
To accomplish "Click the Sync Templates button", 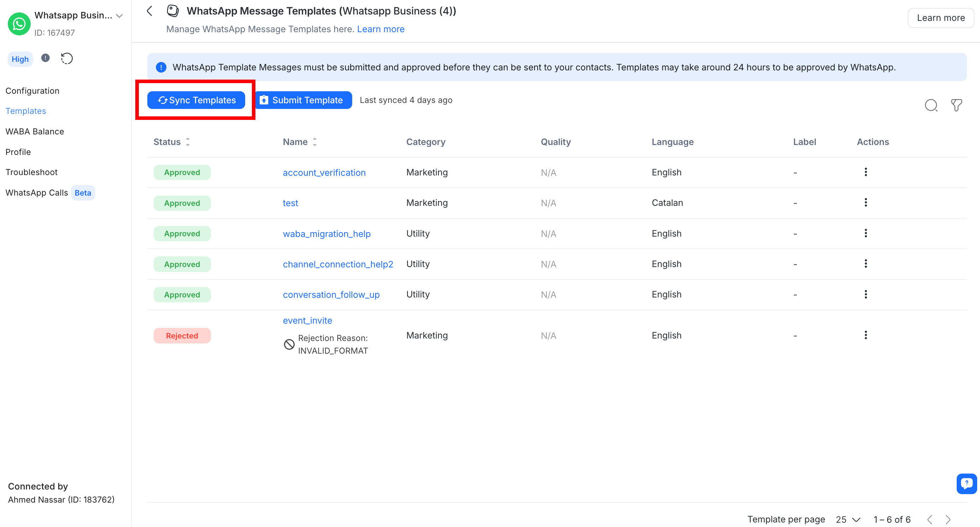I will pos(196,100).
